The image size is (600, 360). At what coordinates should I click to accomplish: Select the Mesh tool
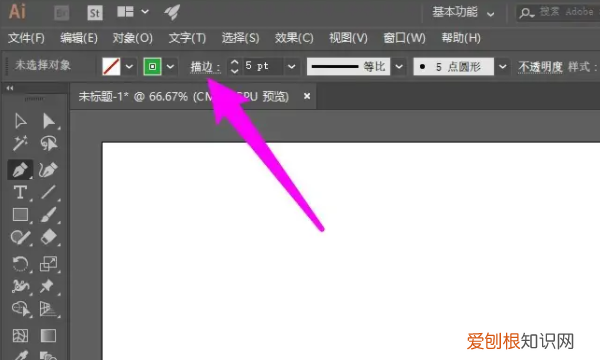pos(20,336)
